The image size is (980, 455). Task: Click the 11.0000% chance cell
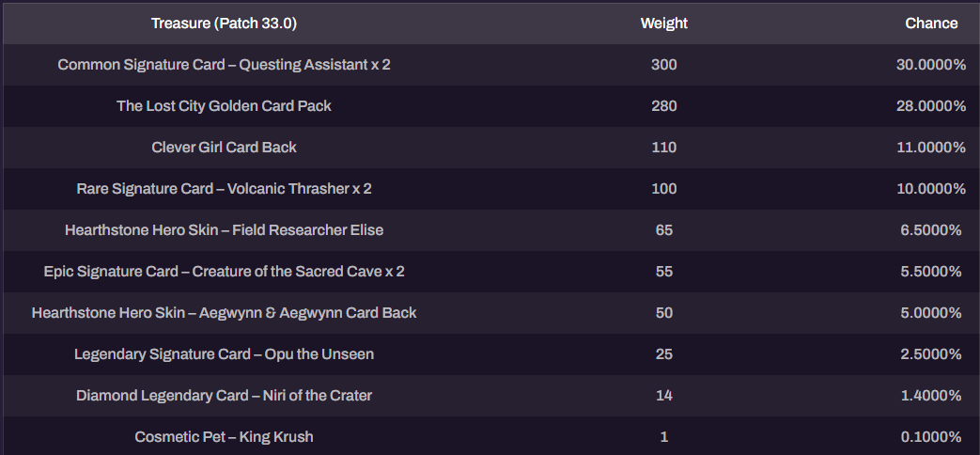pyautogui.click(x=931, y=148)
